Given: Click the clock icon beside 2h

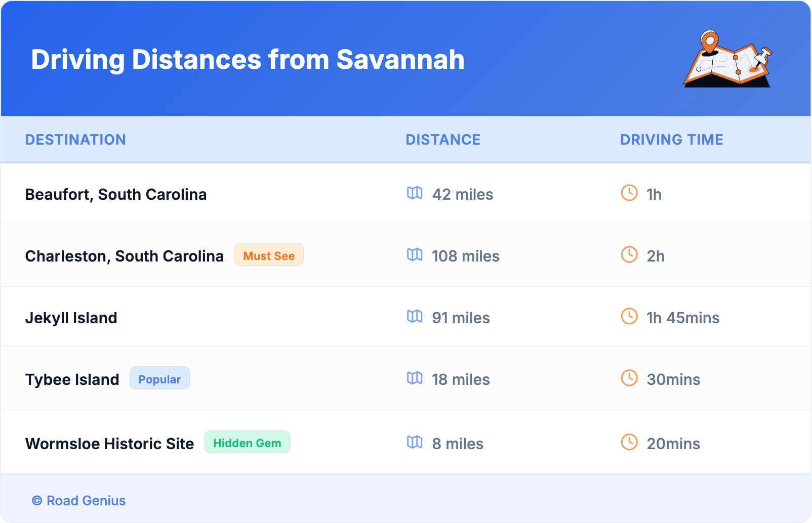Looking at the screenshot, I should tap(629, 255).
